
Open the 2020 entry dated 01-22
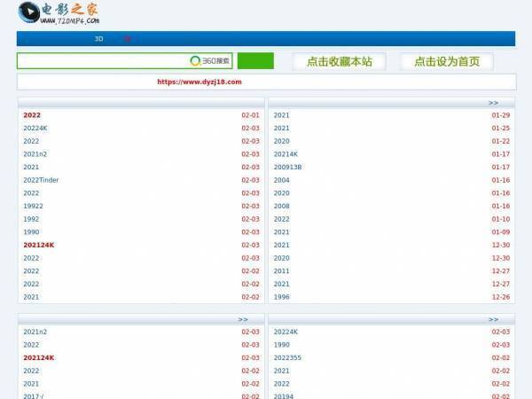(282, 141)
